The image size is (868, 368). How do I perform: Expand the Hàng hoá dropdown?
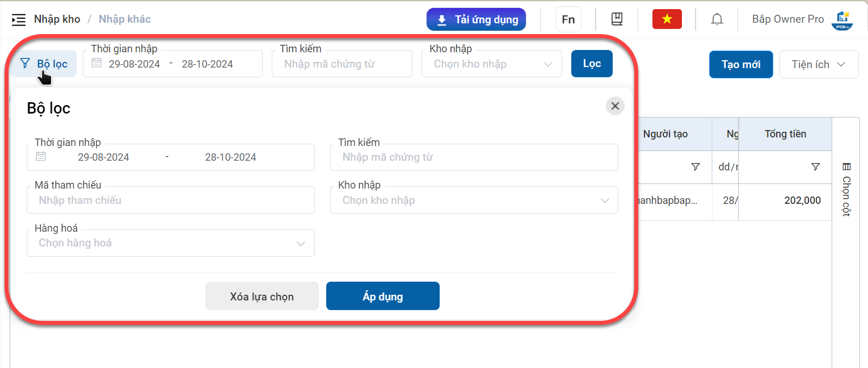click(171, 243)
